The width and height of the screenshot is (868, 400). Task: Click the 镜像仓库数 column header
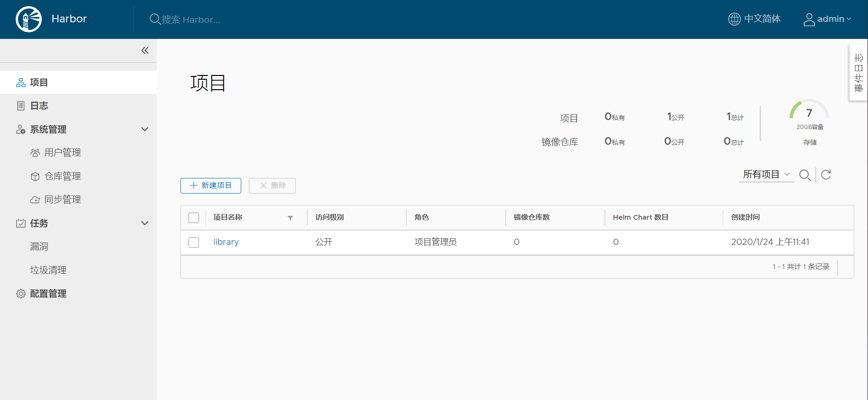pos(532,217)
